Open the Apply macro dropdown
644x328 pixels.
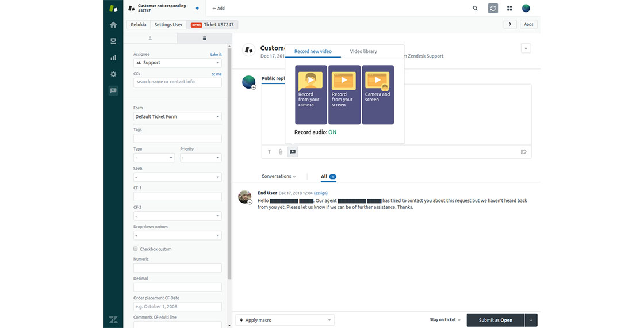click(285, 320)
